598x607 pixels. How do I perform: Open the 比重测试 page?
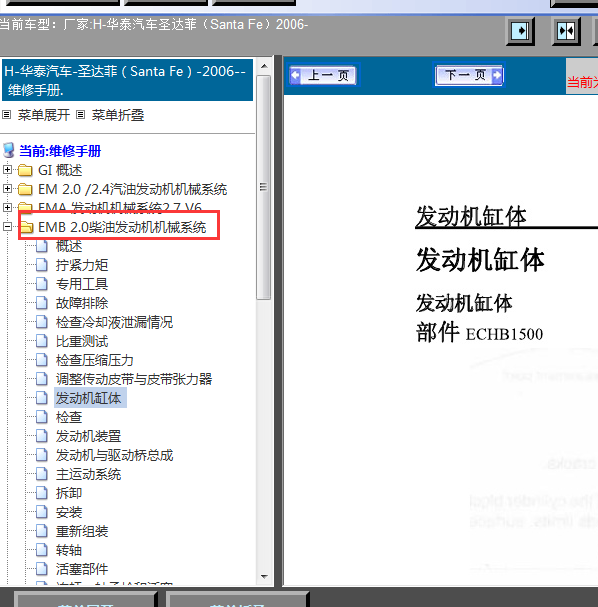coord(82,341)
